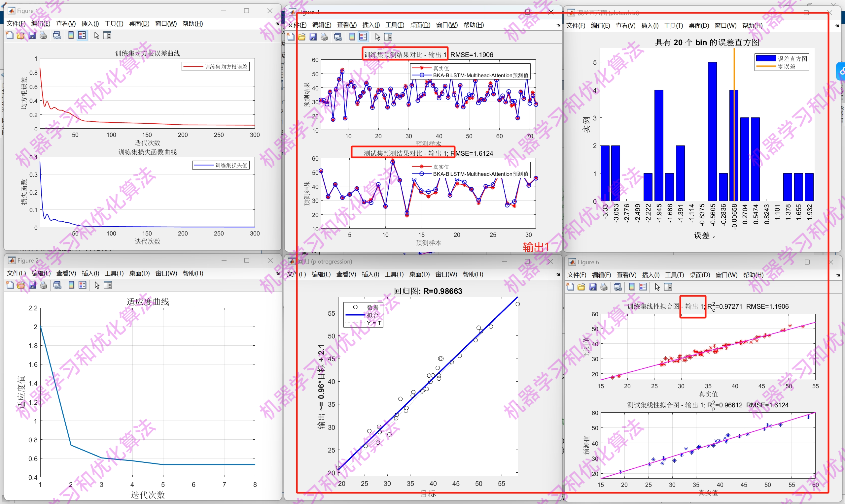Click 窗口(W) in Figure 6 menu bar
The height and width of the screenshot is (504, 845).
click(x=726, y=275)
